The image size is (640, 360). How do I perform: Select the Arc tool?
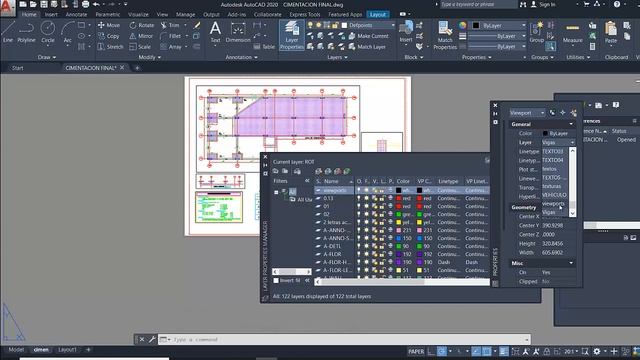[x=67, y=32]
